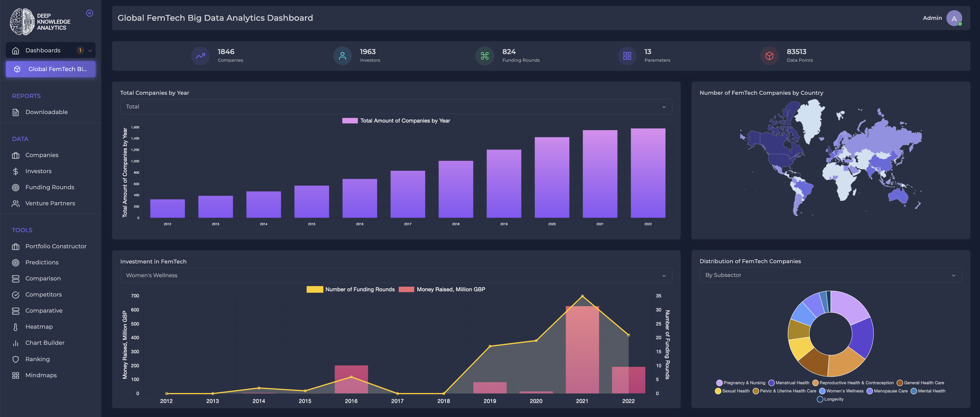Click the Investors dollar sign icon
Viewport: 980px width, 417px height.
(x=15, y=171)
